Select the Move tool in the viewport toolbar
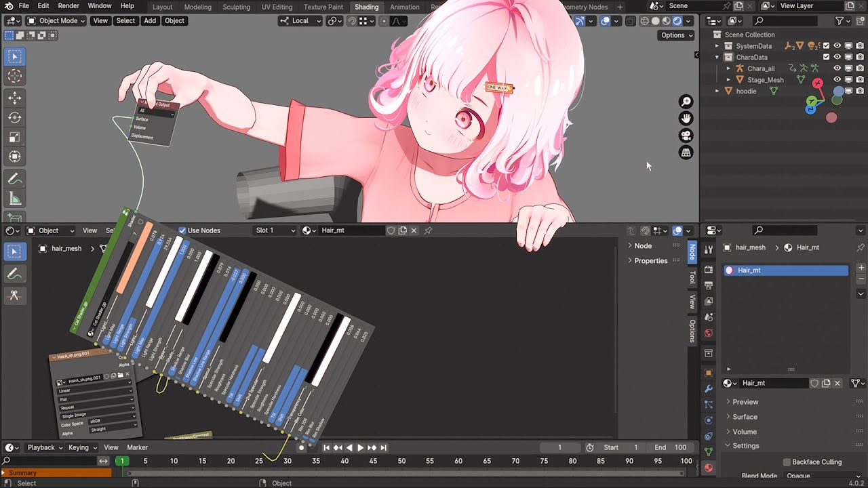This screenshot has width=868, height=488. pyautogui.click(x=15, y=98)
